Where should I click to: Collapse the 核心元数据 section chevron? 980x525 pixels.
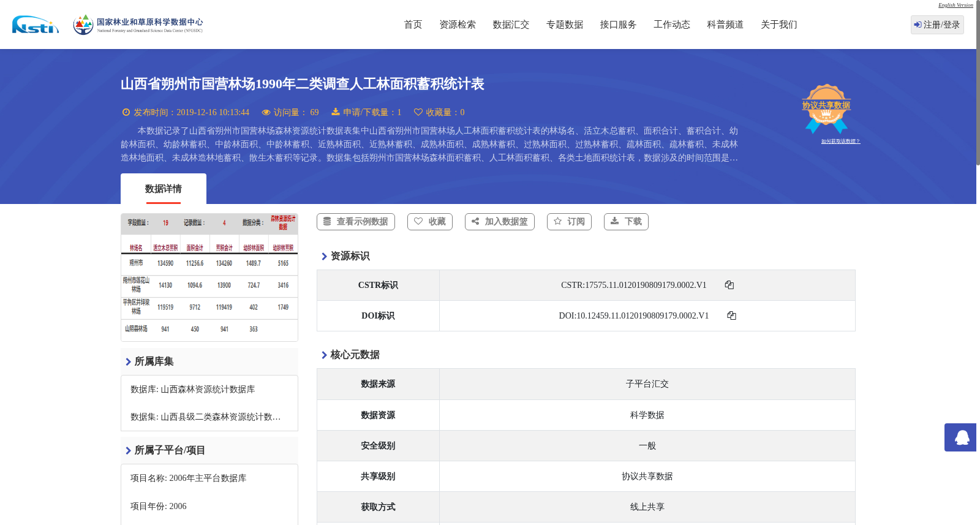(x=324, y=355)
